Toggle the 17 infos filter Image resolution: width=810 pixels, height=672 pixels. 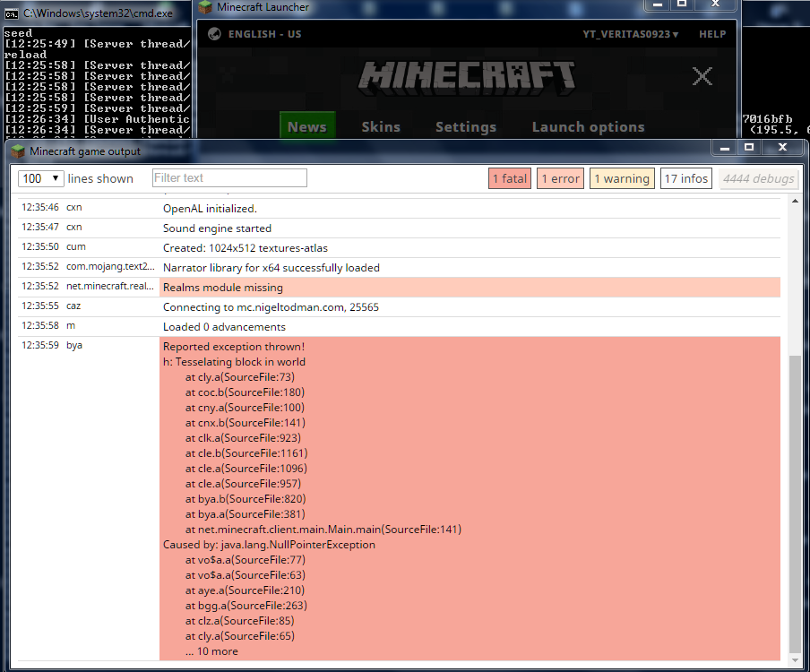tap(686, 178)
